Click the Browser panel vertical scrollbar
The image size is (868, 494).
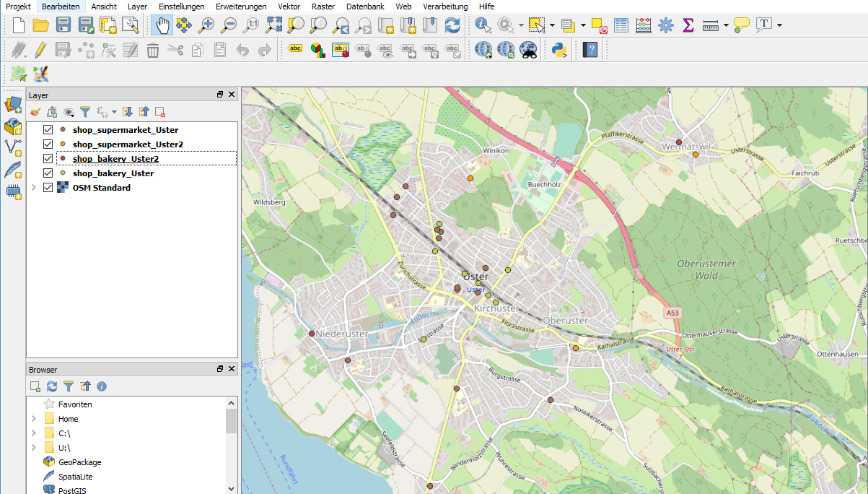tap(231, 421)
